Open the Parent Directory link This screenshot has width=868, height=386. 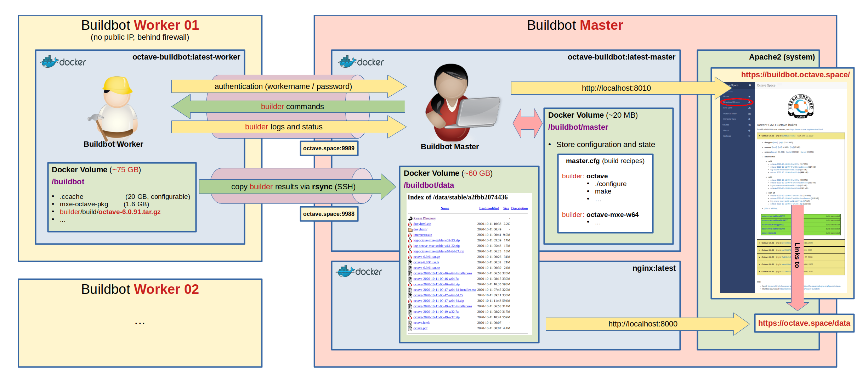424,219
